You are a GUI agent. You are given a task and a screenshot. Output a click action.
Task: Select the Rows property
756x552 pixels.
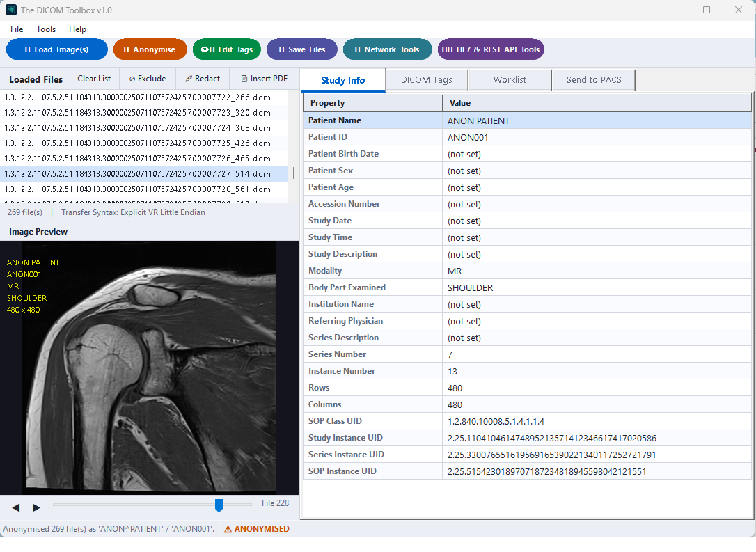coord(319,388)
